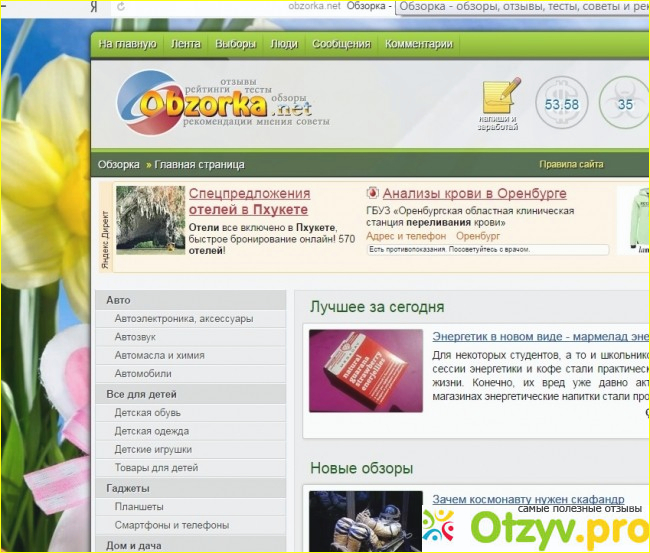Click the browser reload icon
The height and width of the screenshot is (553, 650).
click(x=121, y=6)
